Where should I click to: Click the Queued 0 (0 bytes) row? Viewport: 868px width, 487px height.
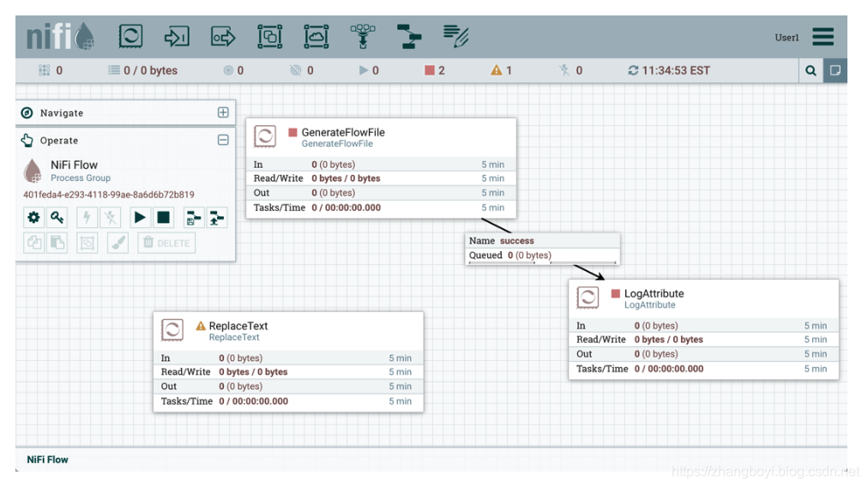pyautogui.click(x=542, y=256)
